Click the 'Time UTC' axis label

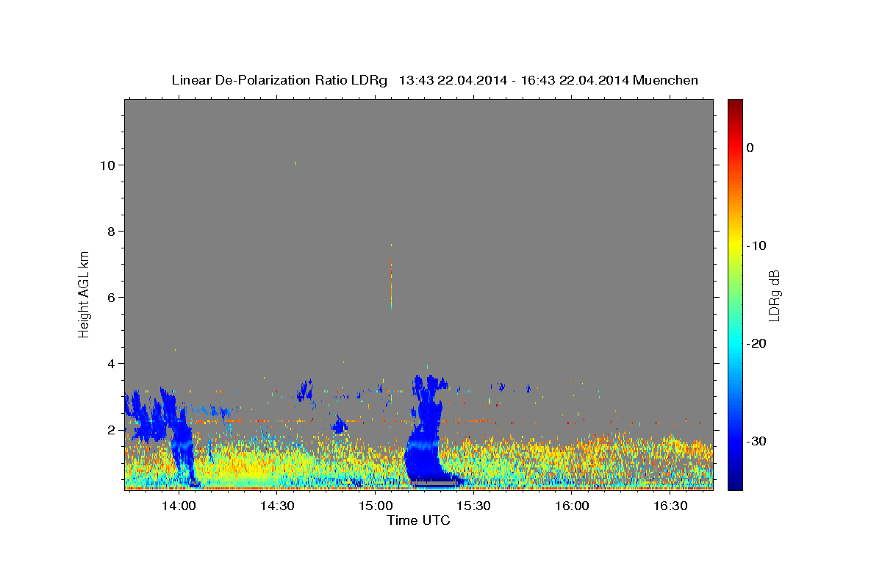(418, 520)
